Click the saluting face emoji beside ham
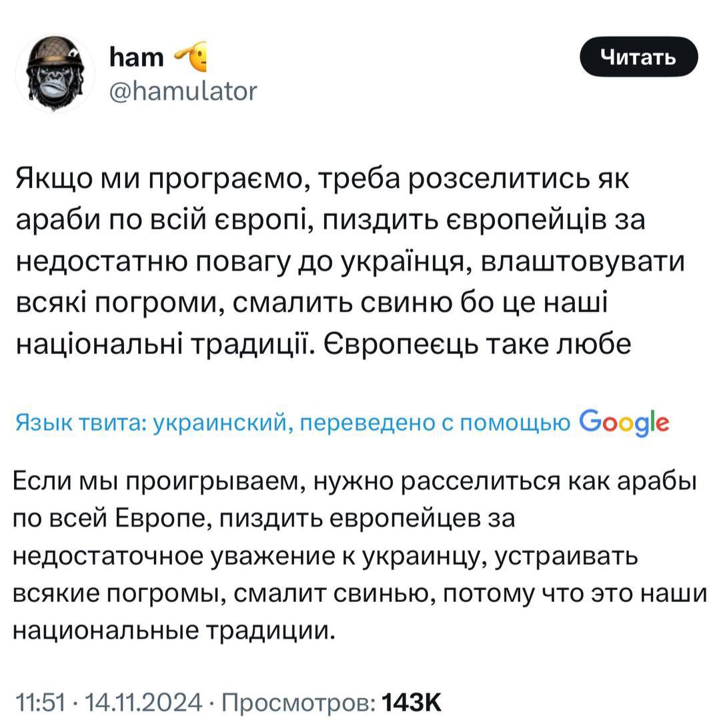727x728 pixels. pos(191,57)
